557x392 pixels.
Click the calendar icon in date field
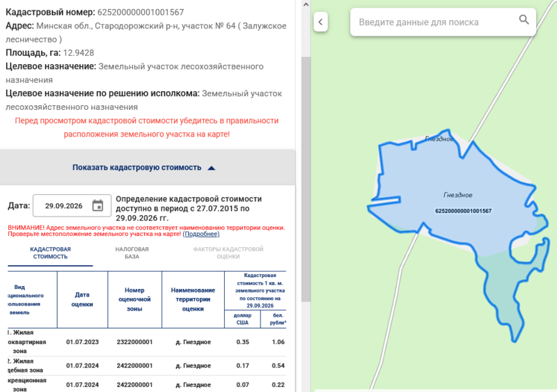pyautogui.click(x=97, y=205)
